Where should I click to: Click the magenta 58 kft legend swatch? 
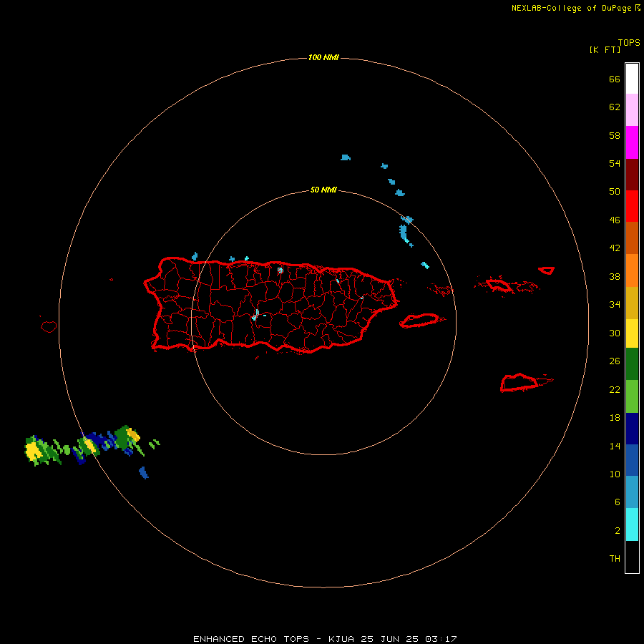(632, 142)
